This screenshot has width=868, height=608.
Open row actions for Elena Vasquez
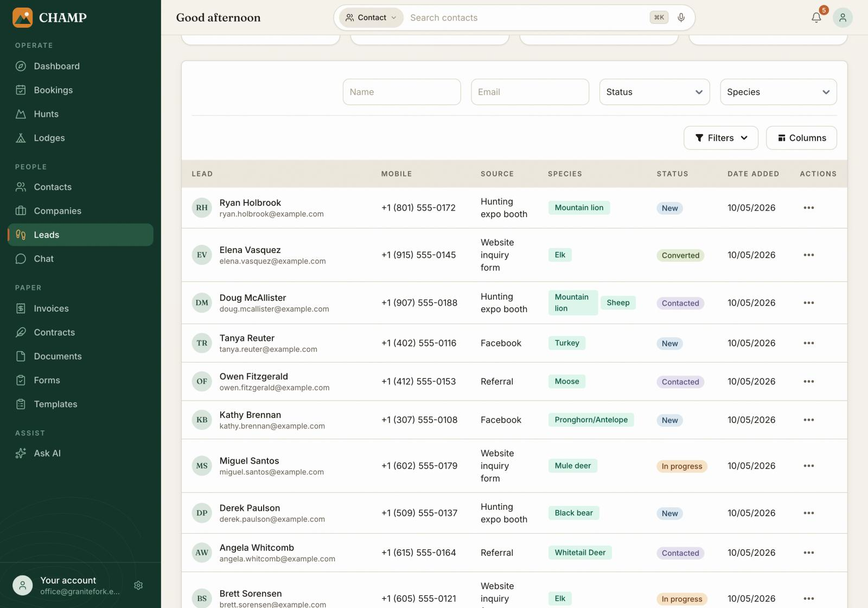(808, 255)
